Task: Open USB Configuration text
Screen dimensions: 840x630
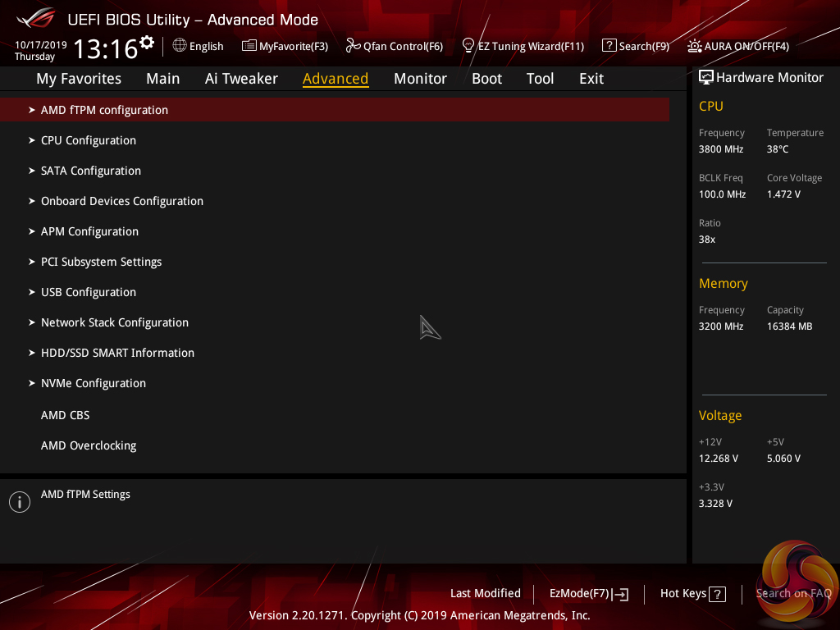Action: point(89,292)
